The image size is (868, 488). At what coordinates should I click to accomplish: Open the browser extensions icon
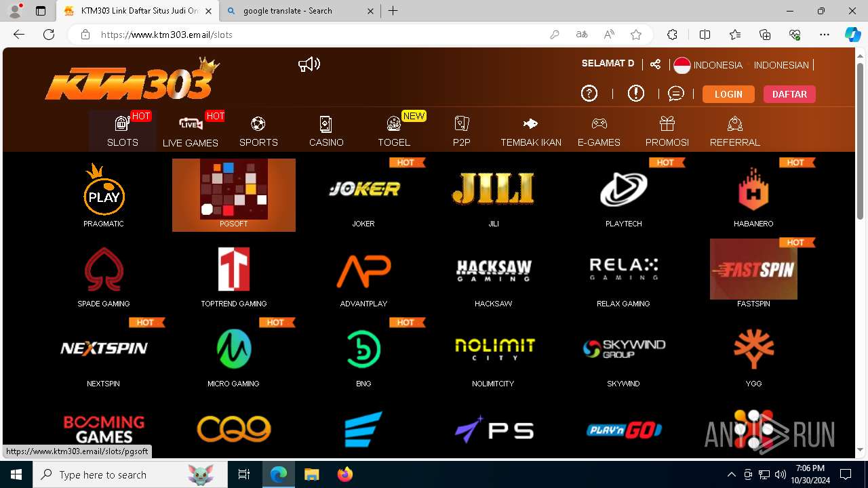click(x=672, y=35)
